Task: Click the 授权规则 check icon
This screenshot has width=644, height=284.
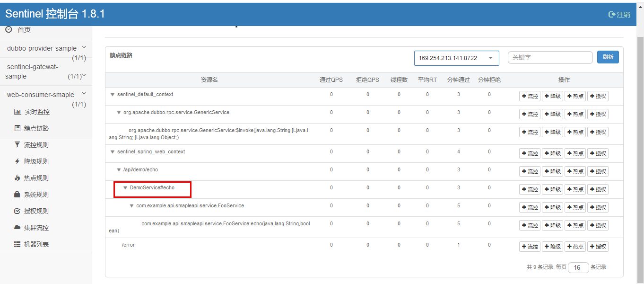Action: pyautogui.click(x=17, y=211)
